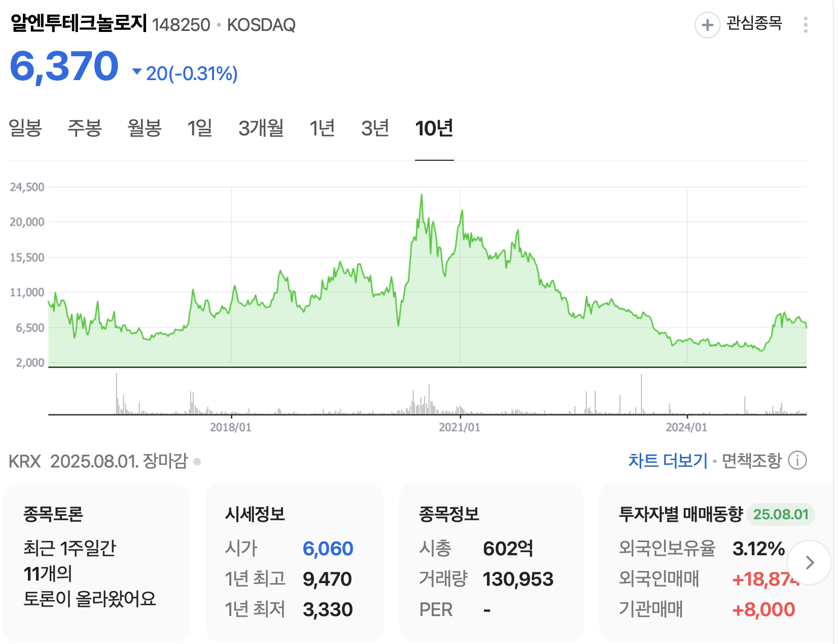This screenshot has height=644, width=838.
Task: Open the 종목정보 stock info card
Action: (x=491, y=562)
